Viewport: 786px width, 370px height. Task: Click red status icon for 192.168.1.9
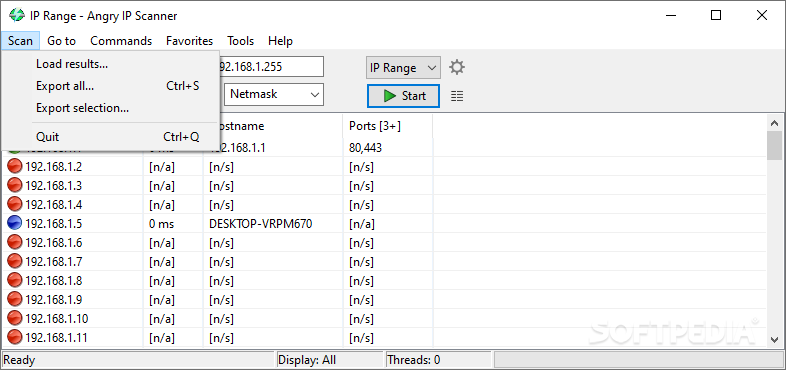click(15, 300)
